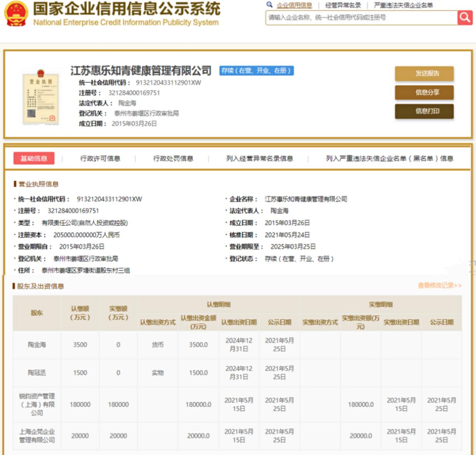The height and width of the screenshot is (455, 476).
Task: Open the 严重违法失信企业名单 link
Action: click(403, 5)
